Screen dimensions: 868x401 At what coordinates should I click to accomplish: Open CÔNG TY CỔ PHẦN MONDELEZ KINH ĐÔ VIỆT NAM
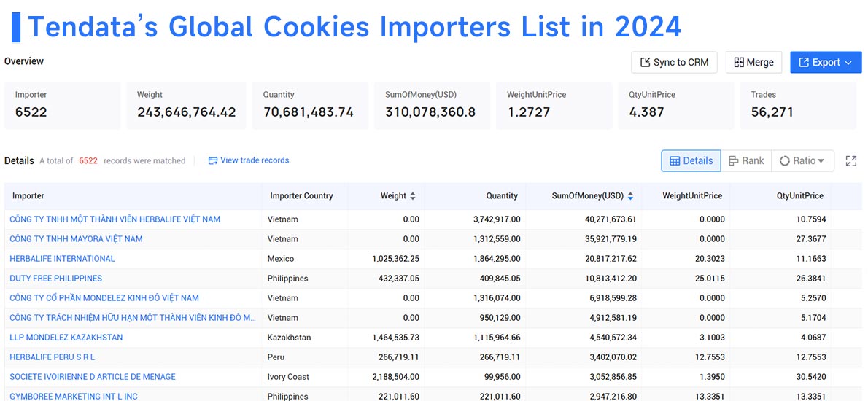click(x=104, y=298)
